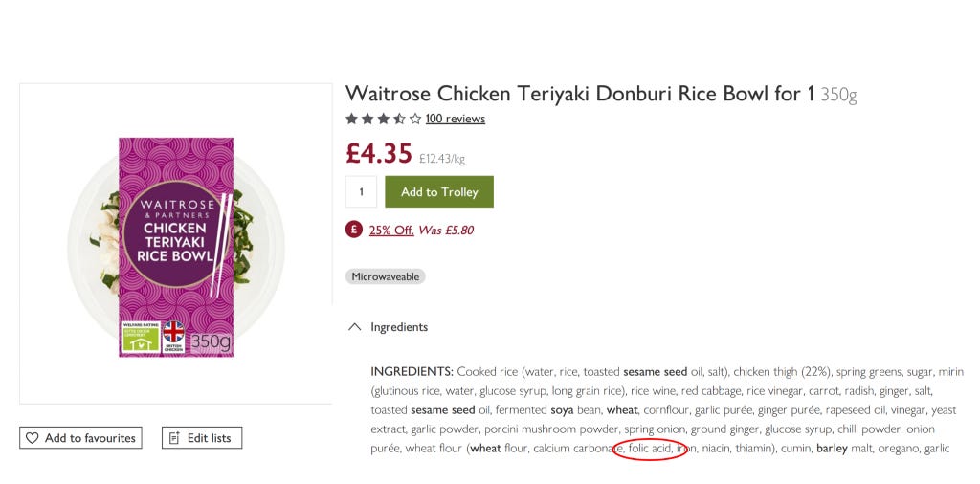Click the Welfare Rating badge on the pack
This screenshot has height=484, width=980.
tap(141, 338)
